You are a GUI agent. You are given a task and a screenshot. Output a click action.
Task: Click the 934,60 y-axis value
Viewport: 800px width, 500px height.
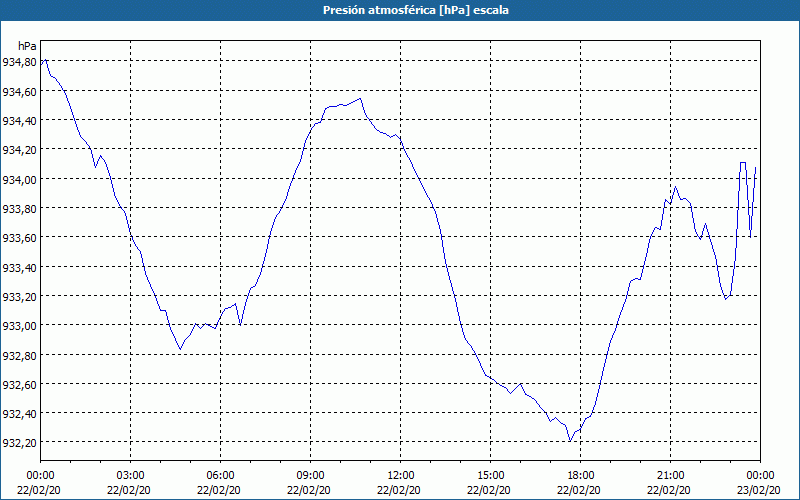tap(19, 91)
